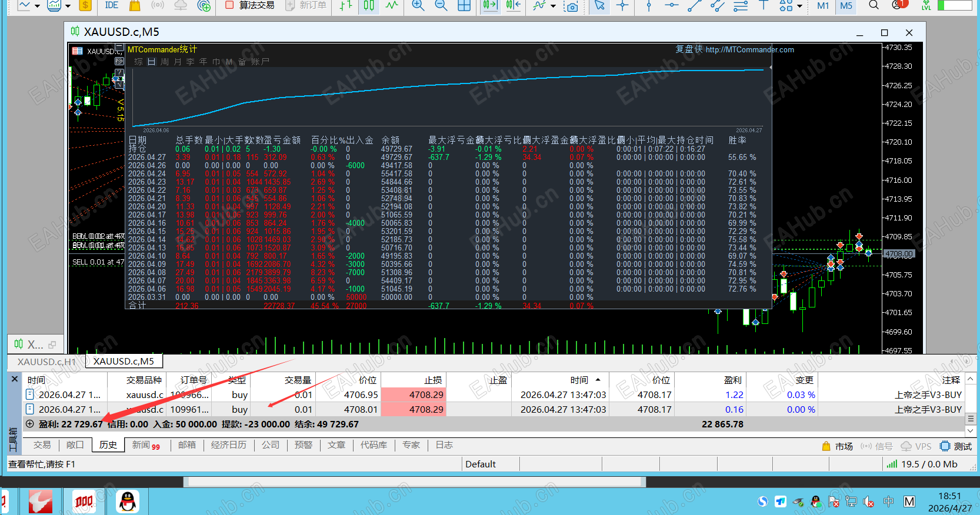Screen dimensions: 980x515
Task: Click the 新订单 (New Order) button
Action: point(306,5)
